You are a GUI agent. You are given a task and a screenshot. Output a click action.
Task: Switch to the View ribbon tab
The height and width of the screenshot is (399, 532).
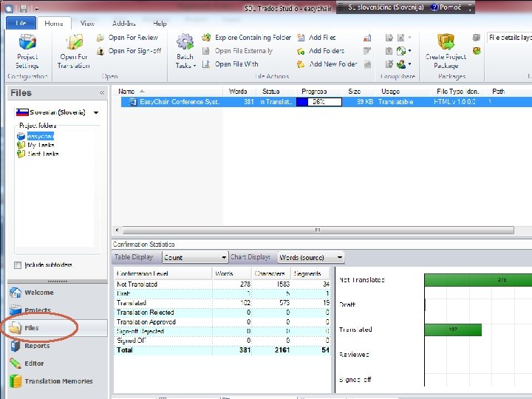coord(87,24)
